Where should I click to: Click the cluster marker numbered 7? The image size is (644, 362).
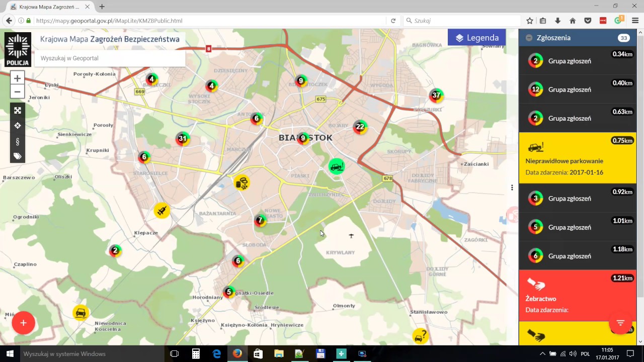(x=260, y=220)
